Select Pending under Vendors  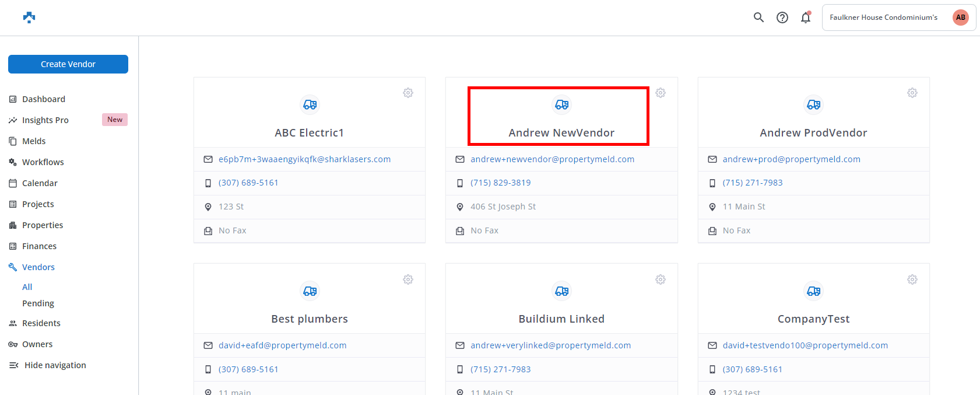(38, 303)
